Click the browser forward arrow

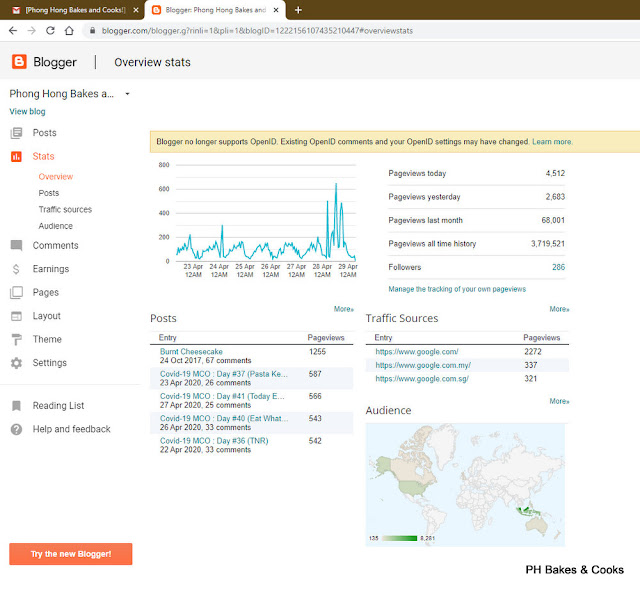[31, 31]
